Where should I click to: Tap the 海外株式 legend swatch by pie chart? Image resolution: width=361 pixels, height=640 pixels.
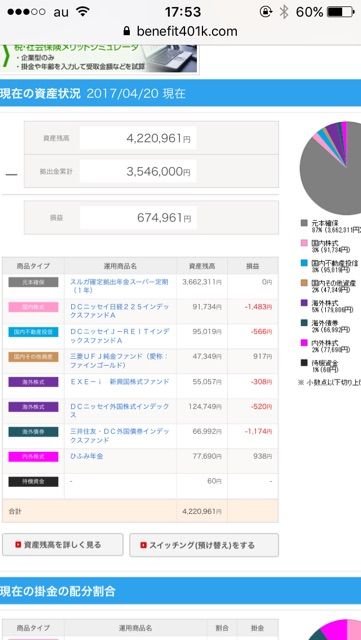tap(304, 303)
